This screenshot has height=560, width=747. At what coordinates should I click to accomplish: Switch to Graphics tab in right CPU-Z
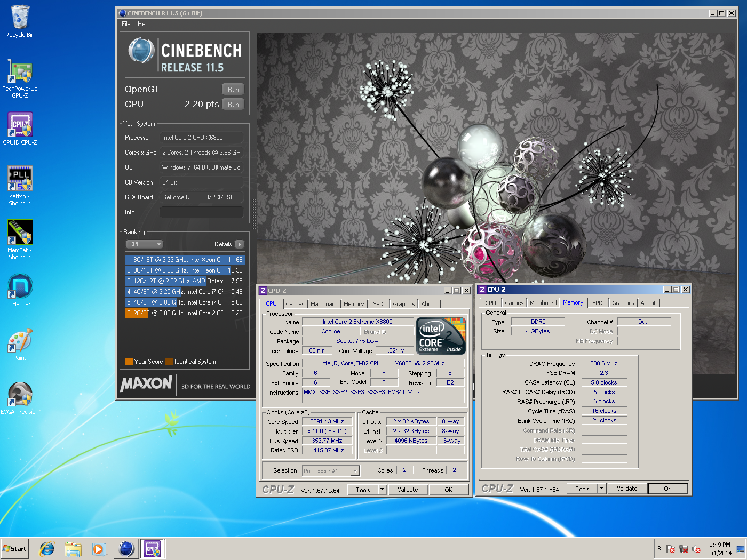tap(623, 303)
